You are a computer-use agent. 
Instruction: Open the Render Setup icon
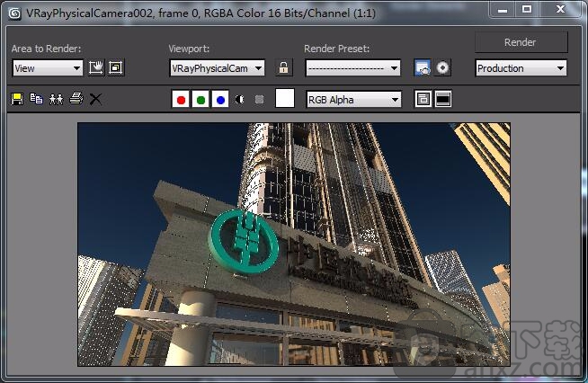click(x=423, y=68)
